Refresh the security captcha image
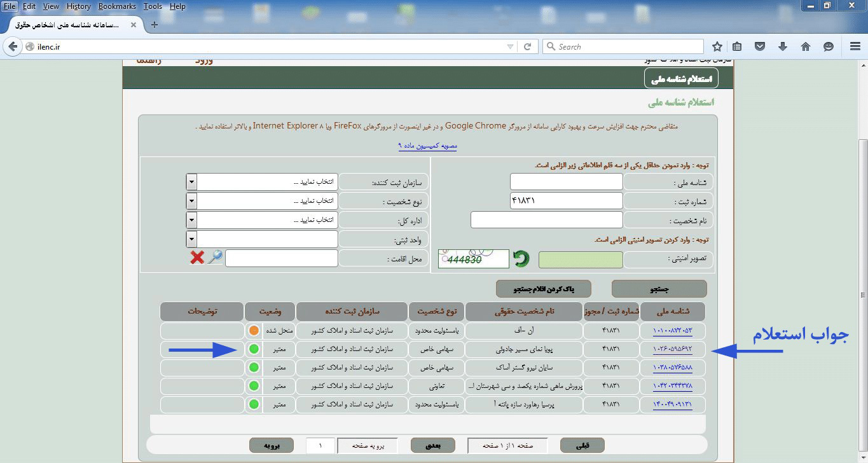Image resolution: width=868 pixels, height=463 pixels. pos(521,259)
